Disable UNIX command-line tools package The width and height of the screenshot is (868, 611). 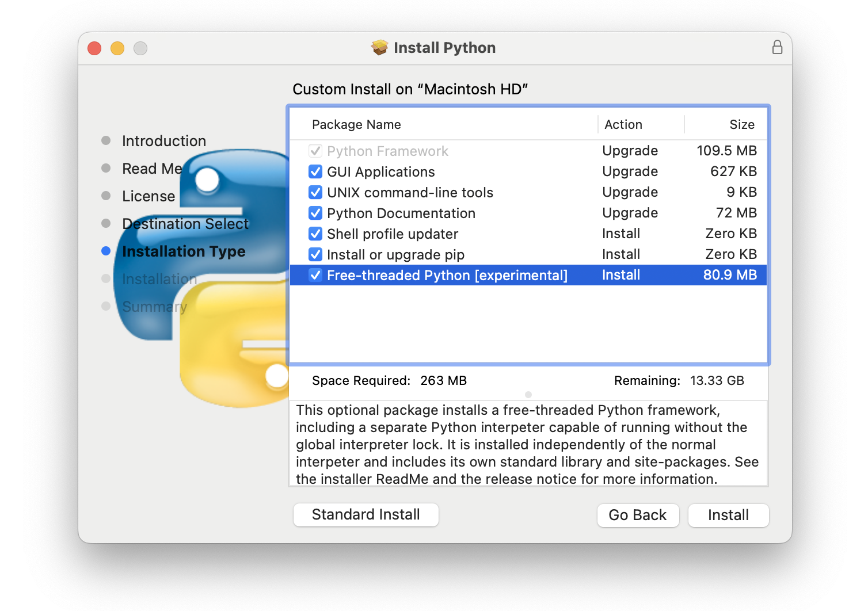click(315, 192)
